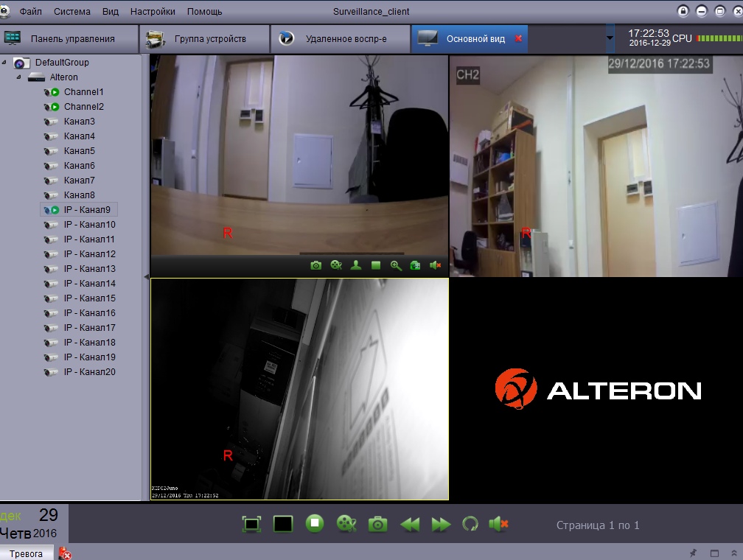
Task: Select the first channel live video window
Action: [299, 155]
